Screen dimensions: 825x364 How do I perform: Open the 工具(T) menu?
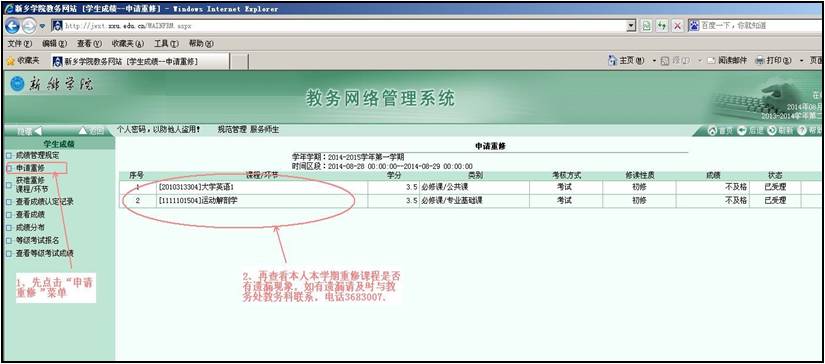166,44
